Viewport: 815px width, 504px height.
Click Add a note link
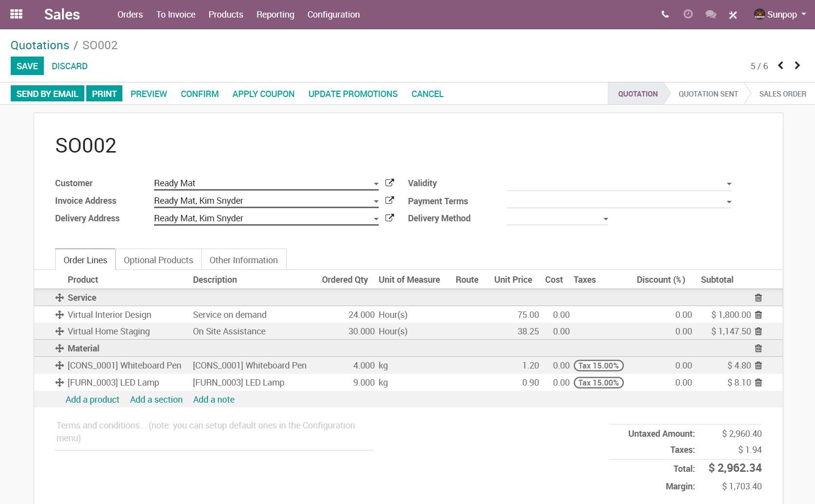pos(214,399)
